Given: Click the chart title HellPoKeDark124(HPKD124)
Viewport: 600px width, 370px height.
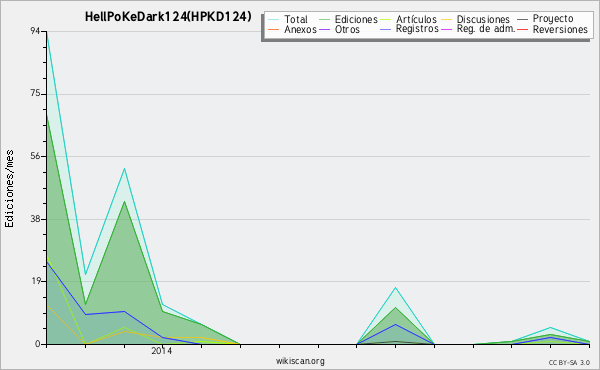Looking at the screenshot, I should (168, 16).
